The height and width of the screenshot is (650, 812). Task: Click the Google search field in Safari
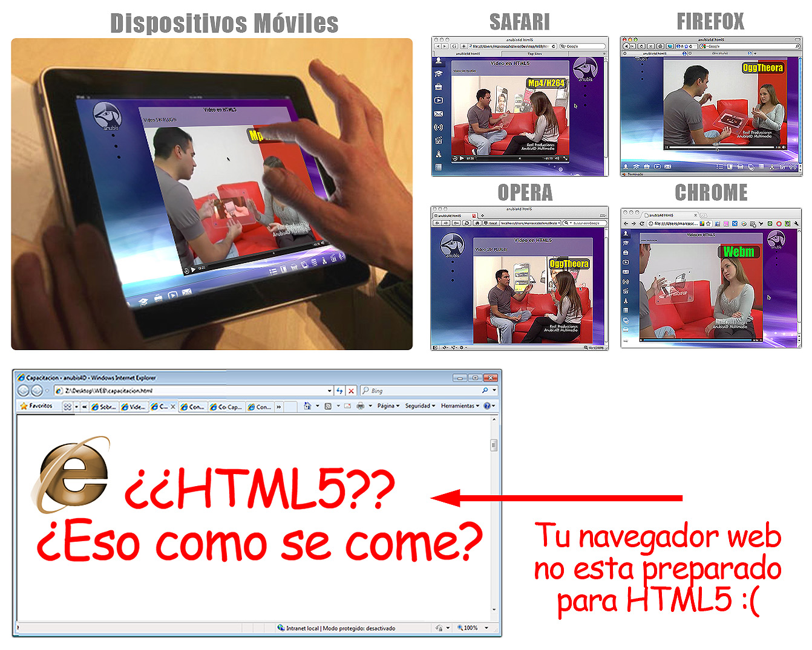582,46
